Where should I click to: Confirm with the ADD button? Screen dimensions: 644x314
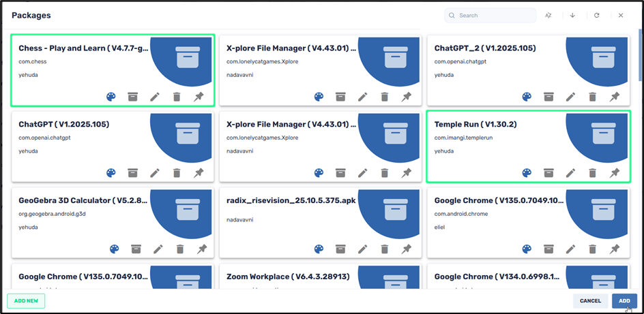pos(624,300)
